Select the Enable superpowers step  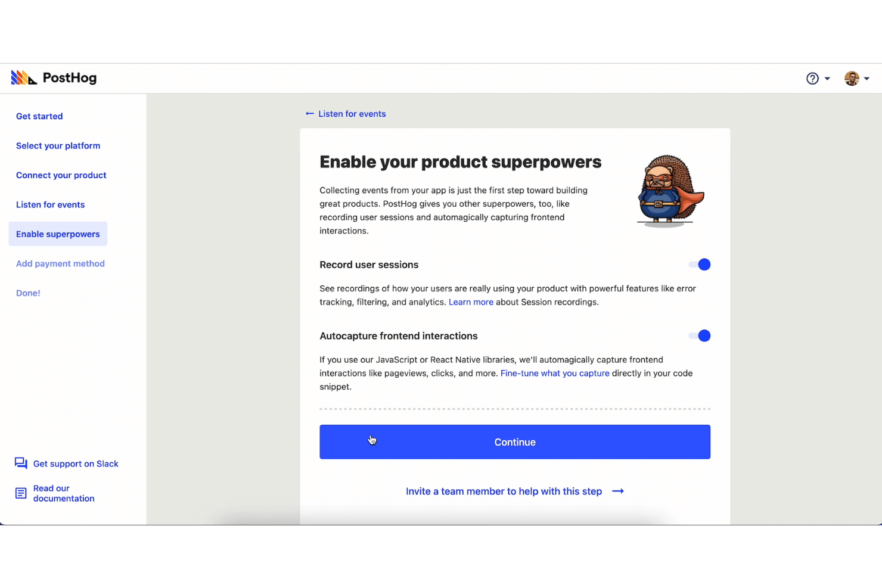[58, 234]
